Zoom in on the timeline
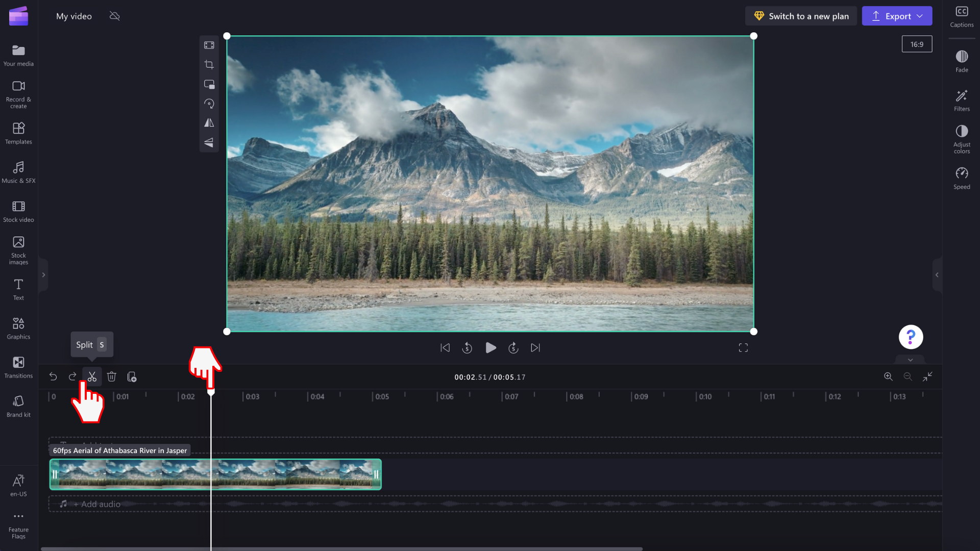The height and width of the screenshot is (551, 980). pyautogui.click(x=888, y=377)
